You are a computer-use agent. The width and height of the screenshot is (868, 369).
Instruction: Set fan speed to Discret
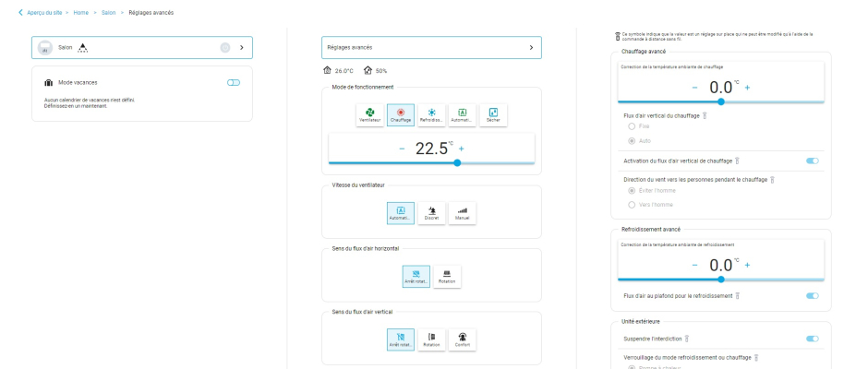[432, 213]
